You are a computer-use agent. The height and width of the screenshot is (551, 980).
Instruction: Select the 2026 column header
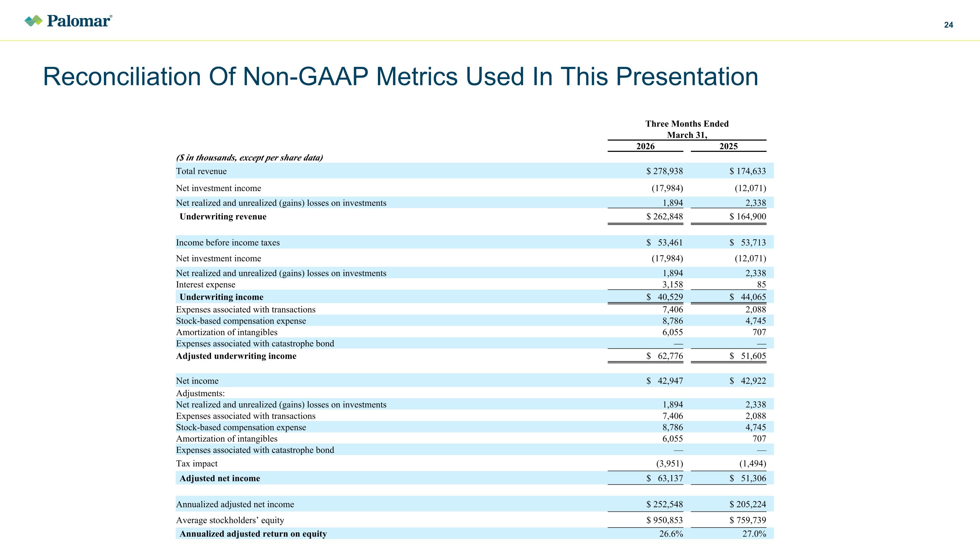645,146
